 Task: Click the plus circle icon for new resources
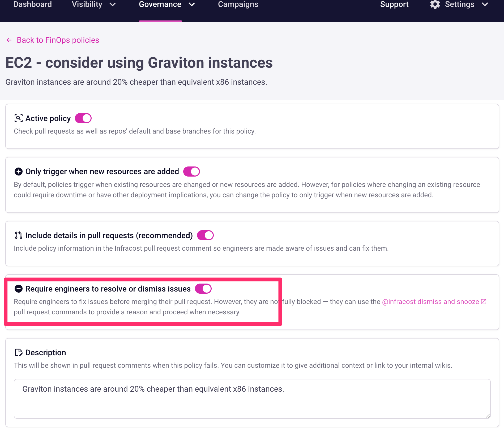[18, 172]
